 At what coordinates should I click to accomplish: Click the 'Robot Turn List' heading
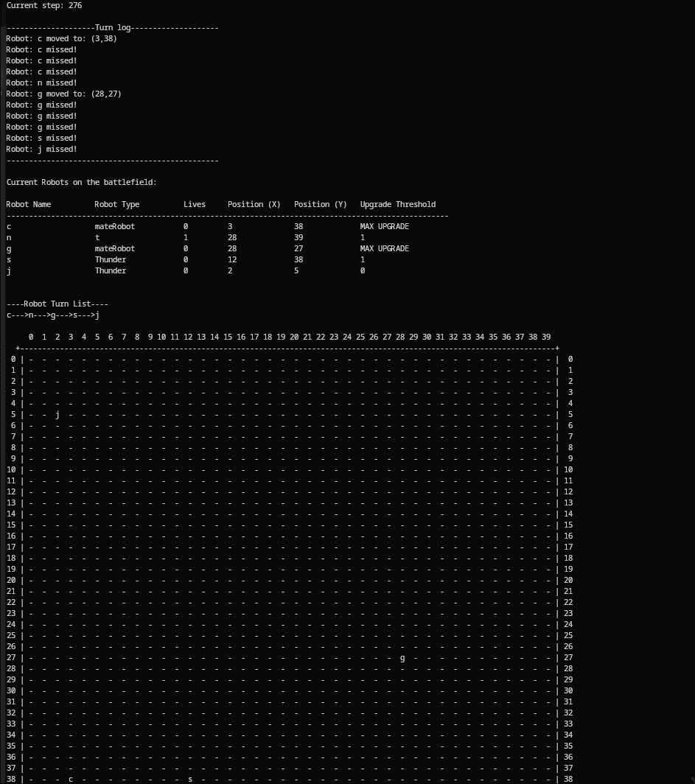click(57, 304)
